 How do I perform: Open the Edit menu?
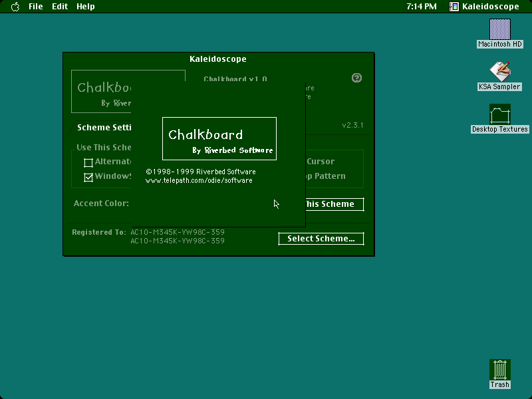pos(60,7)
